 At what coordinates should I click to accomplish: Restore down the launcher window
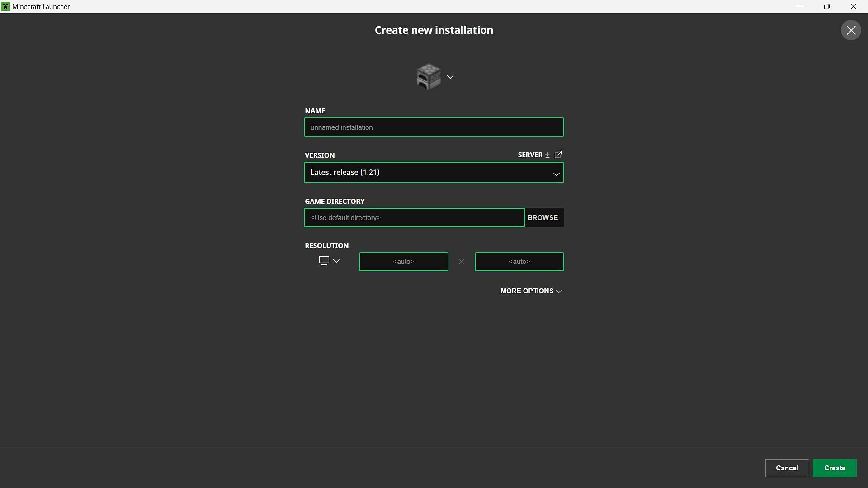(826, 6)
